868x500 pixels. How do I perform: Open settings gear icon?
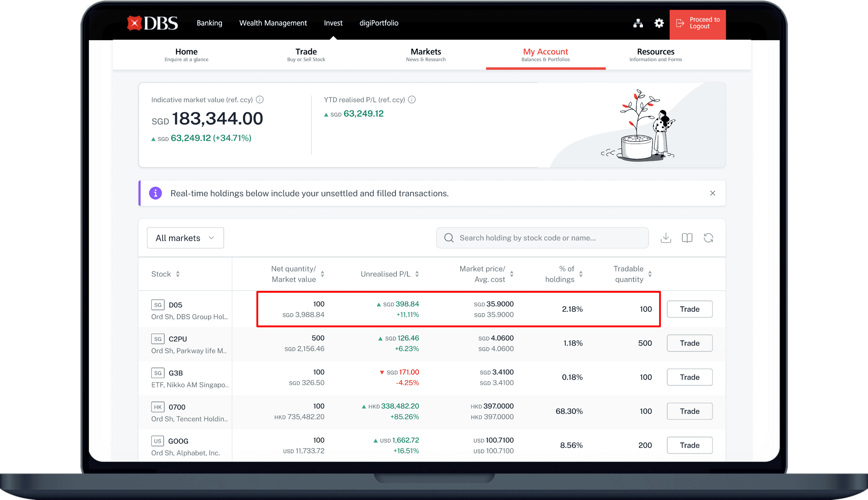658,23
